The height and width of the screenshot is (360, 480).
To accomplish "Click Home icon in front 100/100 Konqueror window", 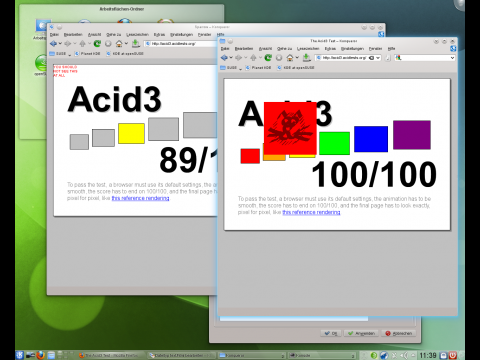I will pos(290,58).
